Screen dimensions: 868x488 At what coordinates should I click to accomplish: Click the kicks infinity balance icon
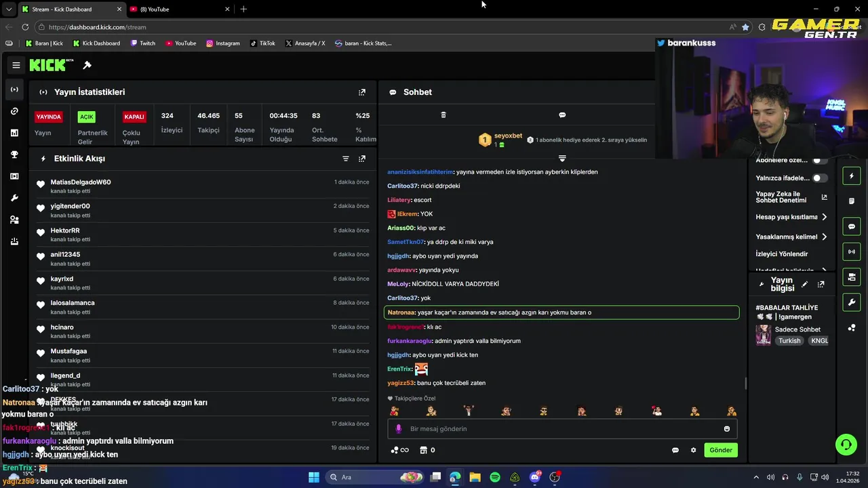(x=399, y=450)
